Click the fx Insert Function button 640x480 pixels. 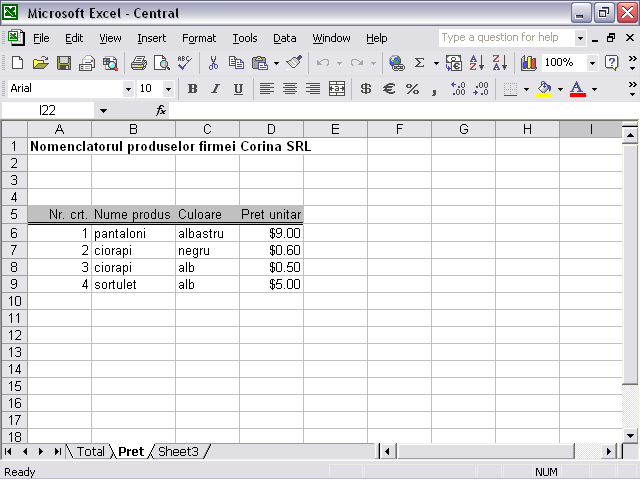click(161, 110)
